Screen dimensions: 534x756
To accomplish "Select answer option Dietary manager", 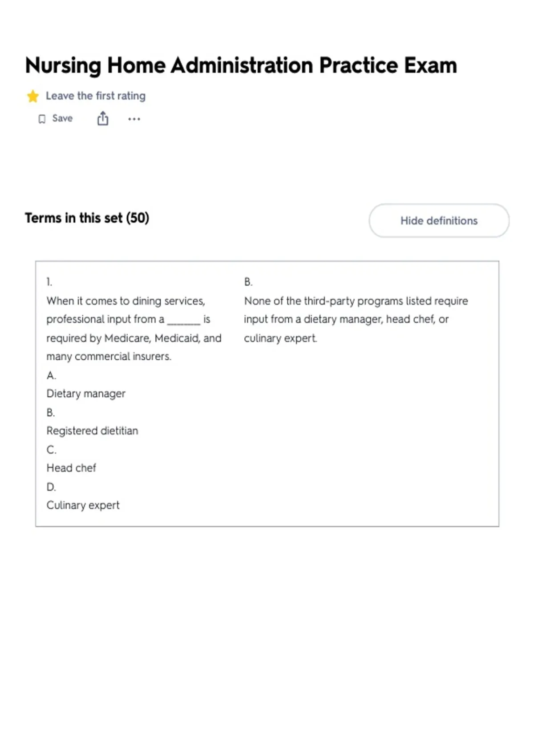I will (x=86, y=394).
